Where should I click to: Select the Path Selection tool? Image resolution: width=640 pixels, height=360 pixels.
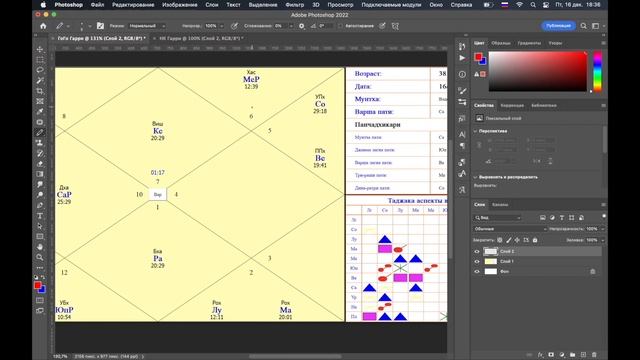(x=40, y=226)
